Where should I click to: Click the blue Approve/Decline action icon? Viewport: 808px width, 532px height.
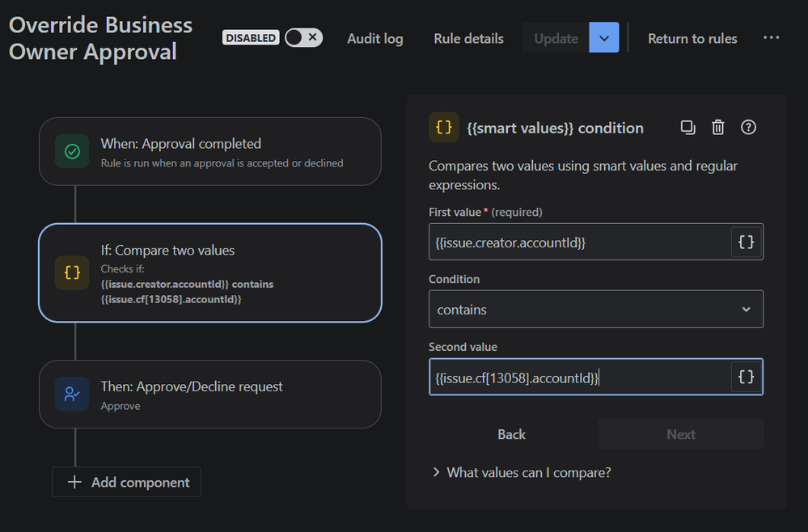pos(72,395)
